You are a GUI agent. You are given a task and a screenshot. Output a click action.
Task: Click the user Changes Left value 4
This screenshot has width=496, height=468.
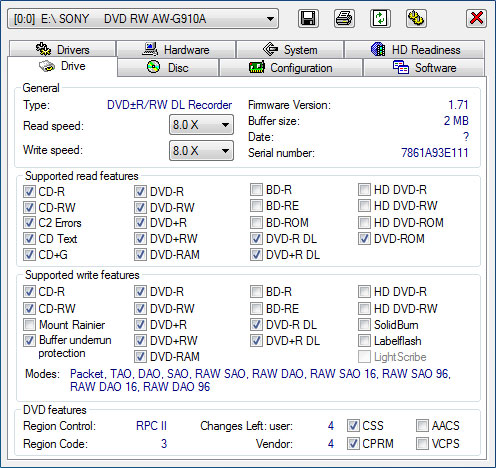coord(330,426)
